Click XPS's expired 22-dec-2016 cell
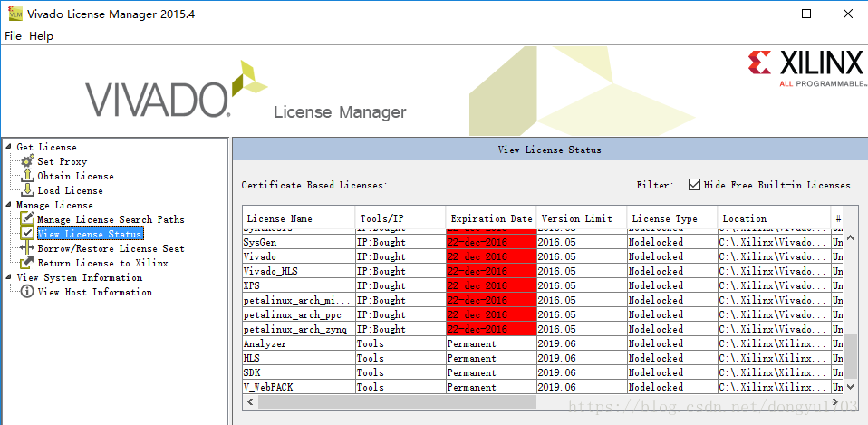Screen dimensions: 868x425 492,285
